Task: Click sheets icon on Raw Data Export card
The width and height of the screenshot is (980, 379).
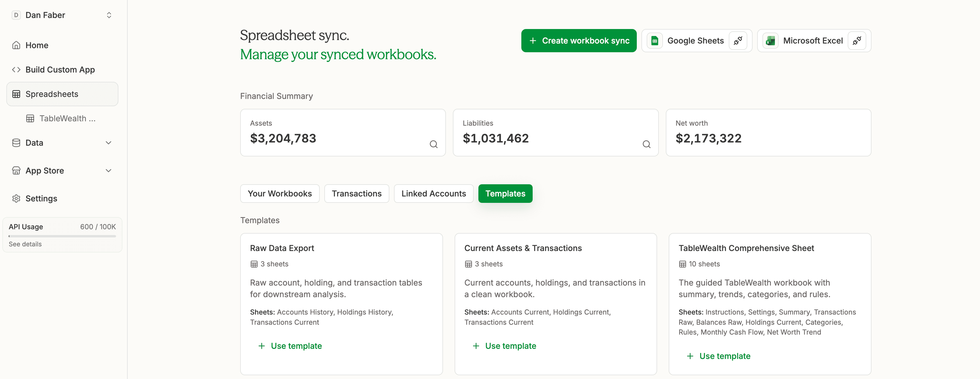Action: (254, 264)
